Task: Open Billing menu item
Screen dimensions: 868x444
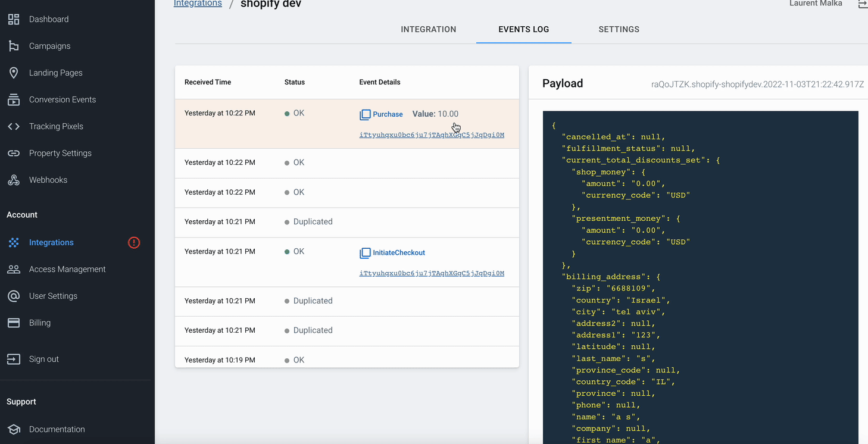Action: 40,323
